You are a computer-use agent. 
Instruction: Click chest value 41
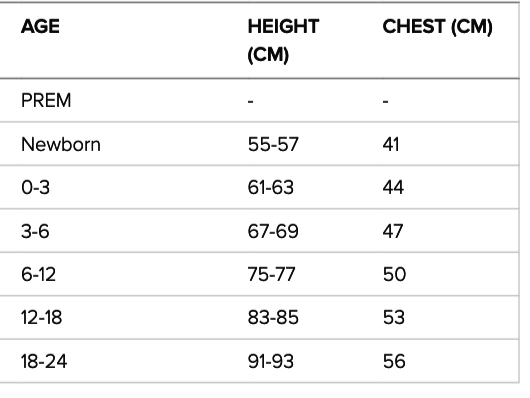[391, 144]
